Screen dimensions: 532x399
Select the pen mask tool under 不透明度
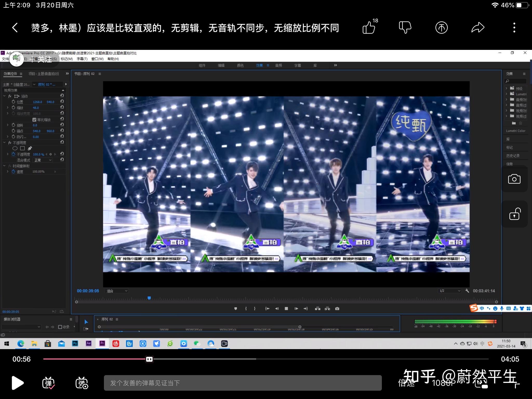[x=30, y=148]
